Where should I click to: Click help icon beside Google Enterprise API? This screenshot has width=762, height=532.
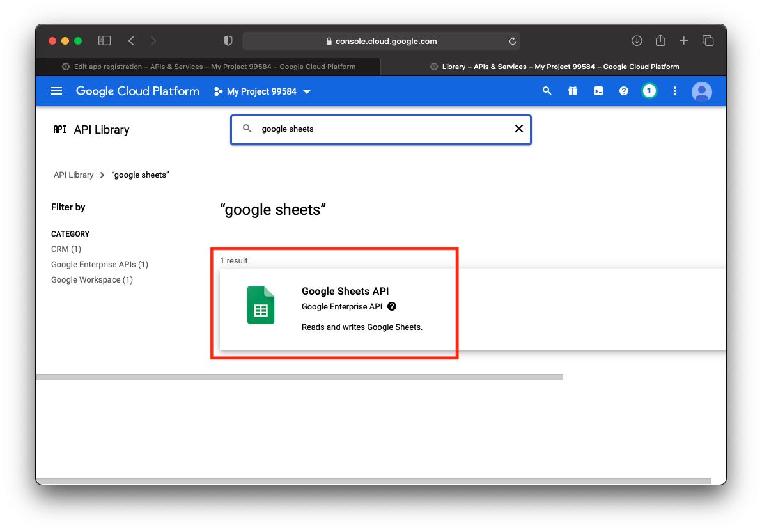tap(392, 306)
